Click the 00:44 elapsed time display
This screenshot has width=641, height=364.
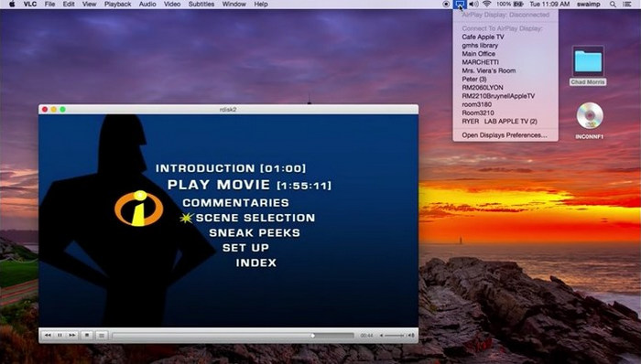pyautogui.click(x=366, y=336)
